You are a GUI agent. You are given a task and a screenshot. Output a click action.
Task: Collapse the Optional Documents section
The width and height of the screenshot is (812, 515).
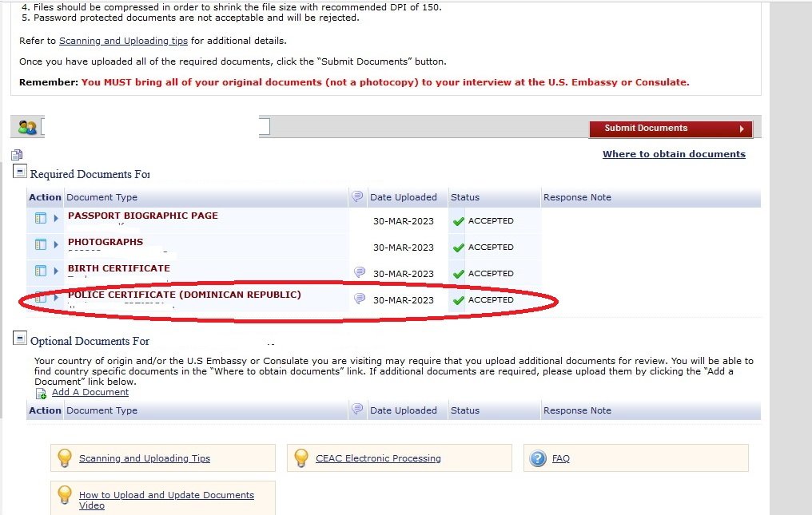20,339
